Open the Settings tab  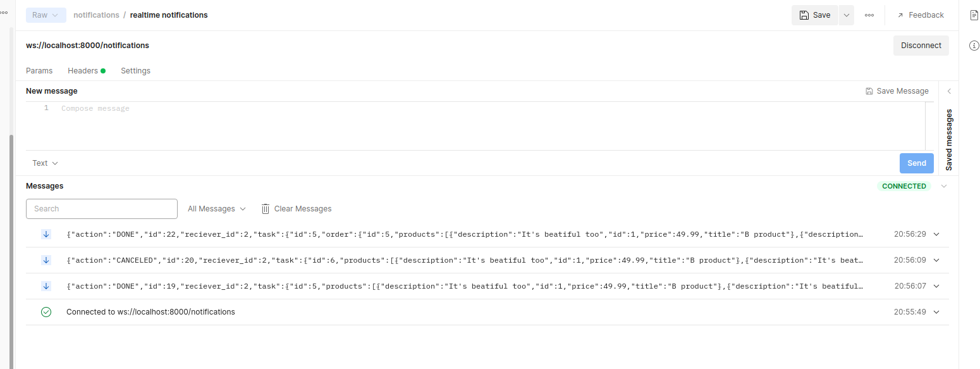(135, 70)
